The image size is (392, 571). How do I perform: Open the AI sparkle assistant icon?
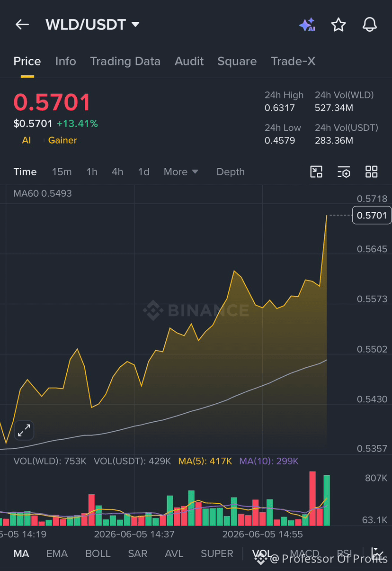click(307, 25)
